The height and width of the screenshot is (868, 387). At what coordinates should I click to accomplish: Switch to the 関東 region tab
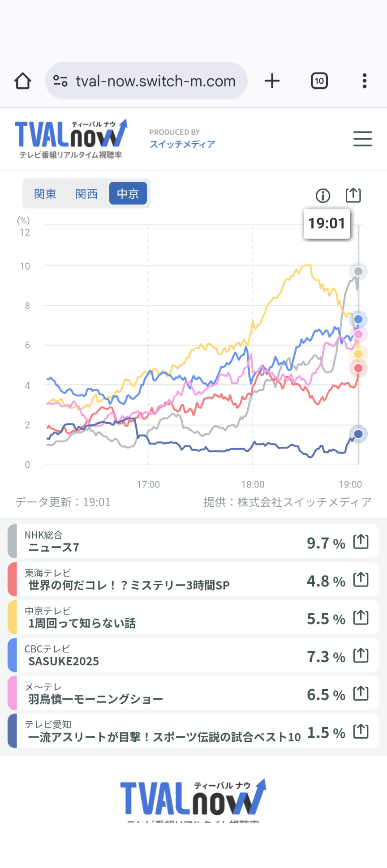click(x=45, y=194)
